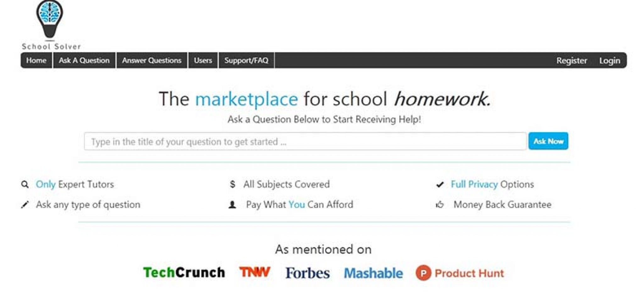Viewport: 644px width, 292px height.
Task: Click the dollar icon beside All Subjects Covered
Action: coord(232,184)
